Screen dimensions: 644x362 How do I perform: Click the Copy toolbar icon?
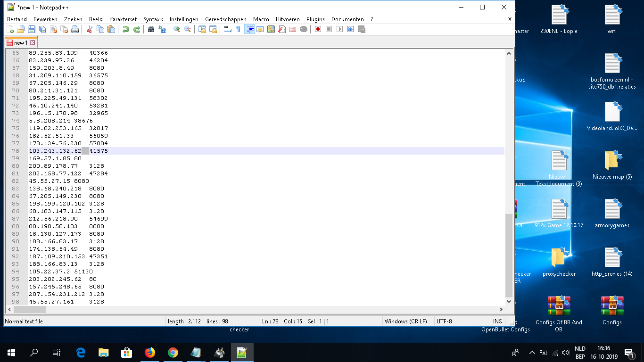pos(100,29)
